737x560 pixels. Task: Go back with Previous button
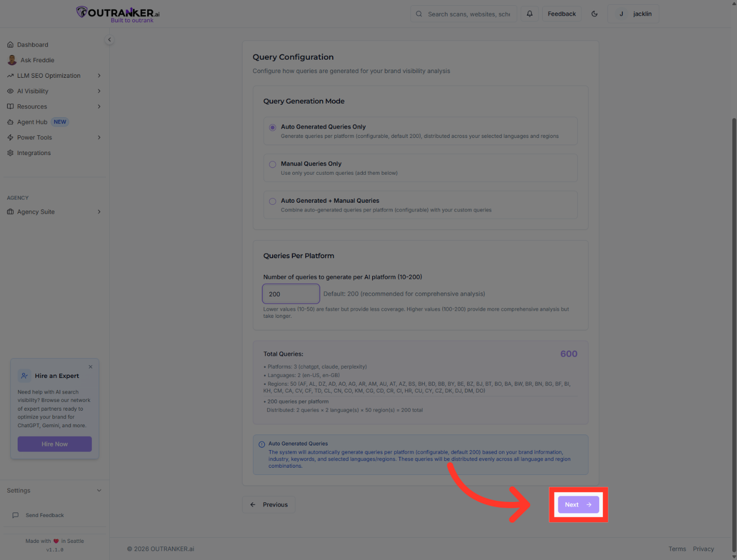pyautogui.click(x=268, y=505)
